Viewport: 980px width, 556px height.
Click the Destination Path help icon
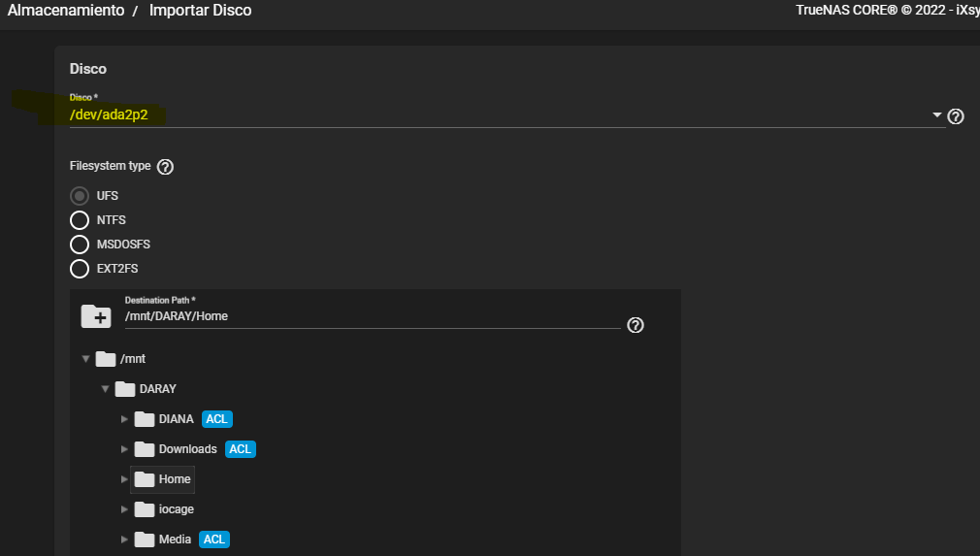[x=636, y=325]
